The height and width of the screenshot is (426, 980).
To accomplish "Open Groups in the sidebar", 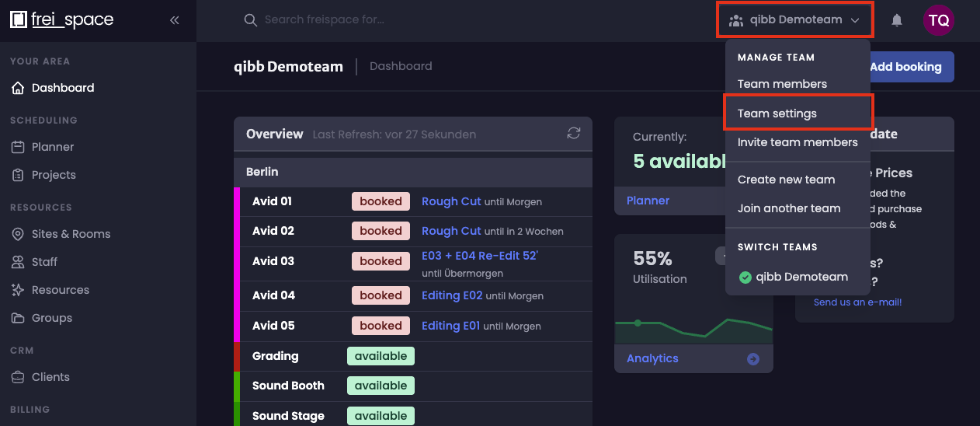I will [x=51, y=318].
